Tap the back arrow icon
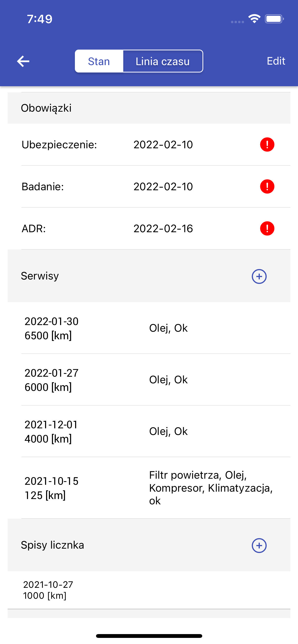This screenshot has height=644, width=298. click(x=23, y=61)
